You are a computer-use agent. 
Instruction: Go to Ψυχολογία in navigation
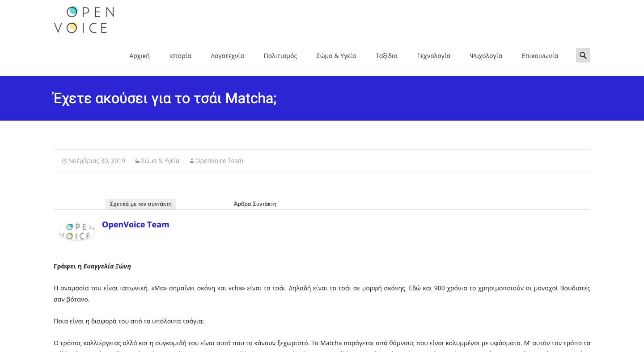coord(486,56)
